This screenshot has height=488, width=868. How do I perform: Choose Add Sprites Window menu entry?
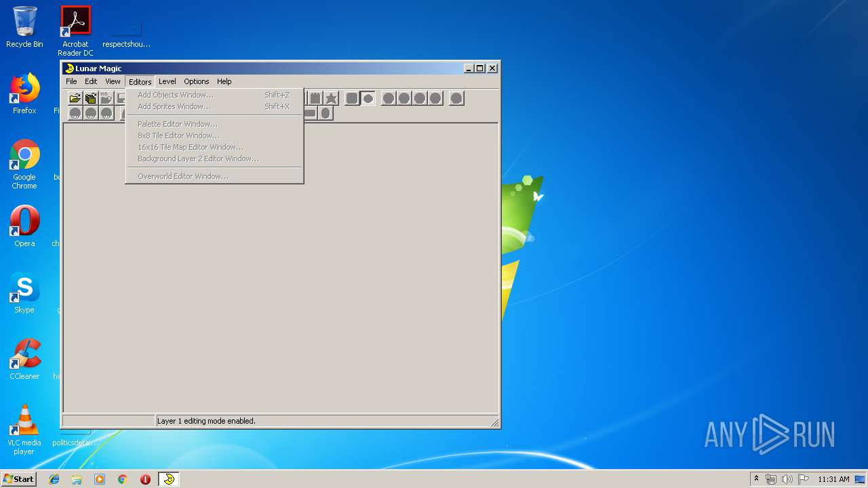click(214, 106)
